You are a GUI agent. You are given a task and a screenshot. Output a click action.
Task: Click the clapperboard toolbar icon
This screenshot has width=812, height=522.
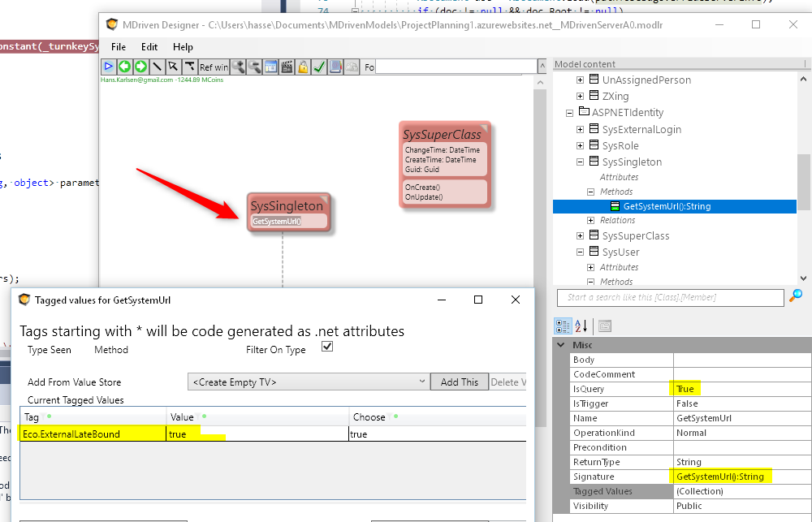287,67
